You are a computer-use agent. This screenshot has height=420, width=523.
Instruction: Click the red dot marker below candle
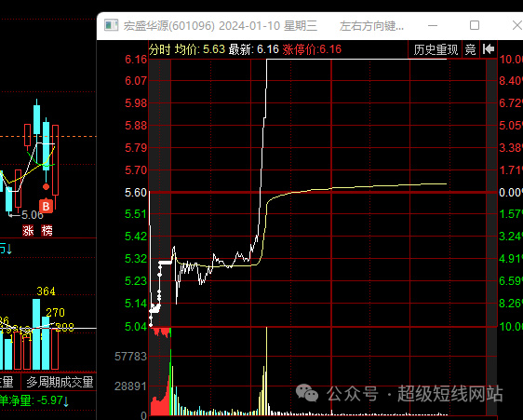click(x=46, y=186)
